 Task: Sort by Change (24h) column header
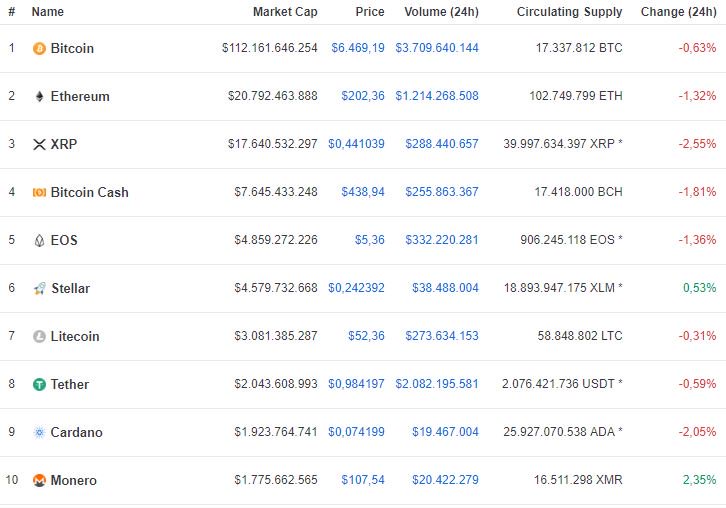[679, 12]
